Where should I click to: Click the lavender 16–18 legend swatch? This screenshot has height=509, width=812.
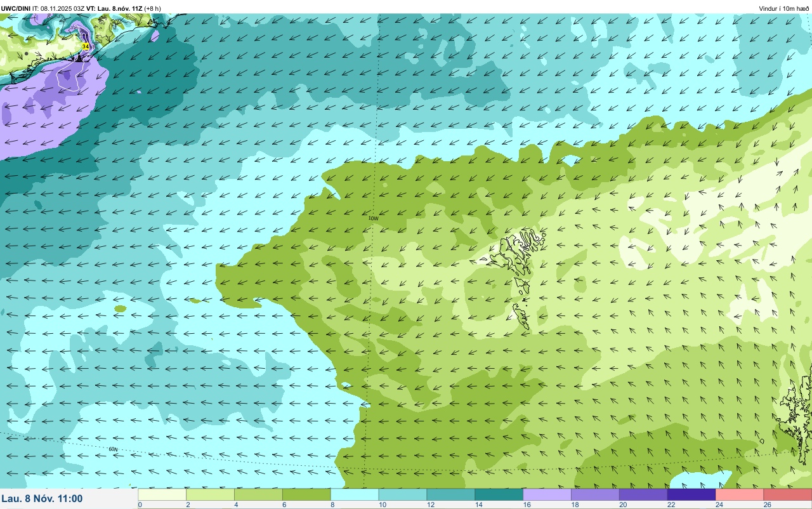point(547,494)
